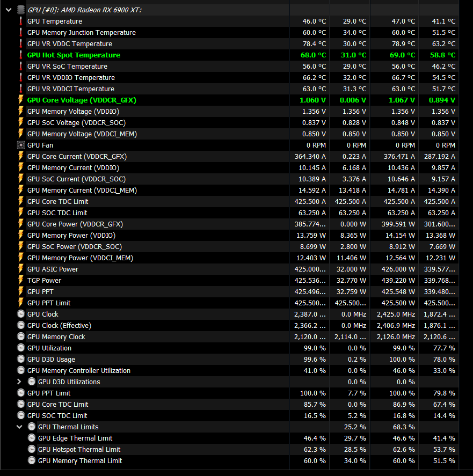Click gauge icon for GPU D3D Usage
This screenshot has height=476, width=473.
[x=20, y=359]
